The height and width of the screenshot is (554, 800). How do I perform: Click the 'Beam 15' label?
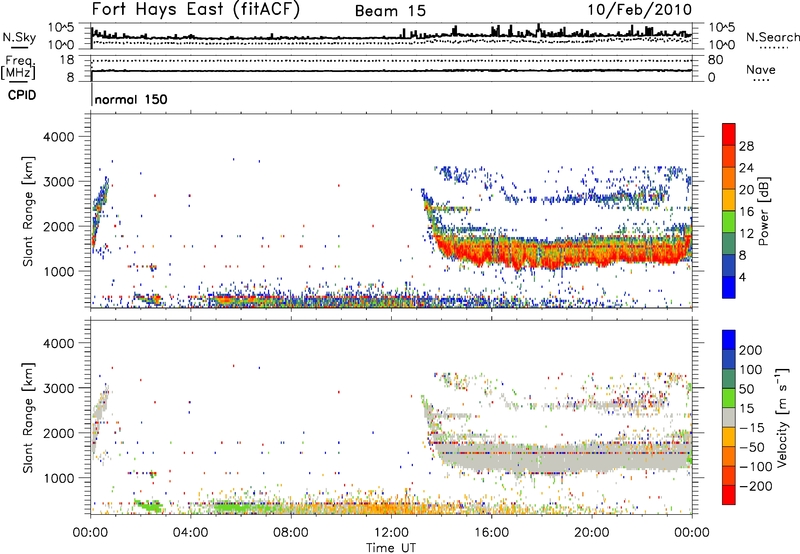click(390, 11)
